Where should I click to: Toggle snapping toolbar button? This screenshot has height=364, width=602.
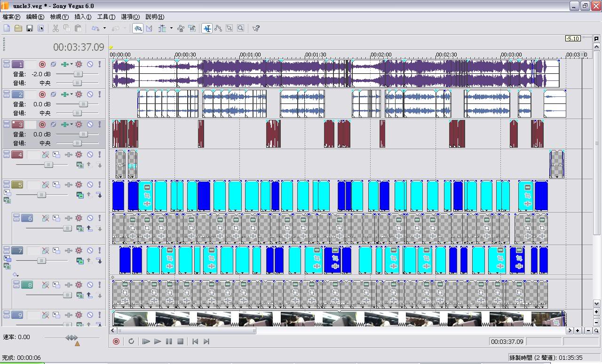pyautogui.click(x=138, y=28)
